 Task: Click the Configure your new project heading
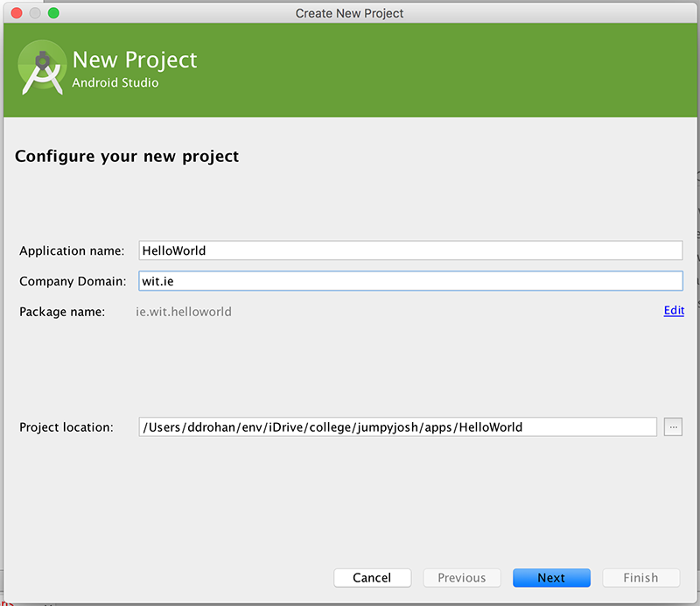pyautogui.click(x=126, y=156)
